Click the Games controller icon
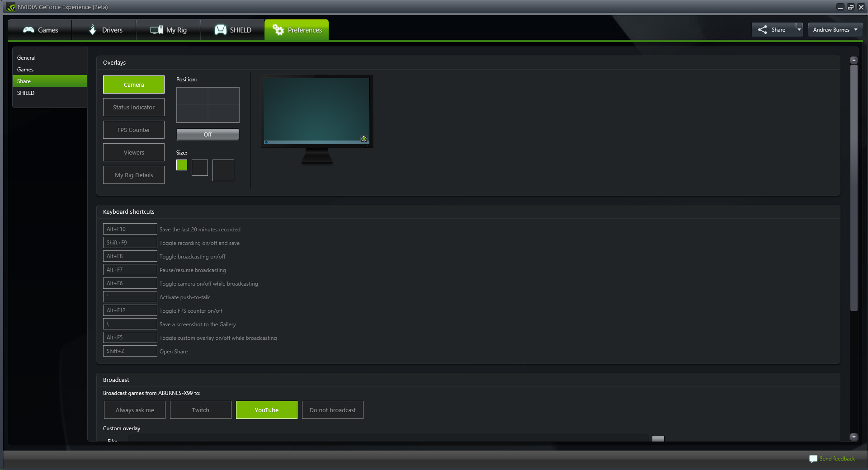The height and width of the screenshot is (470, 868). pos(29,30)
